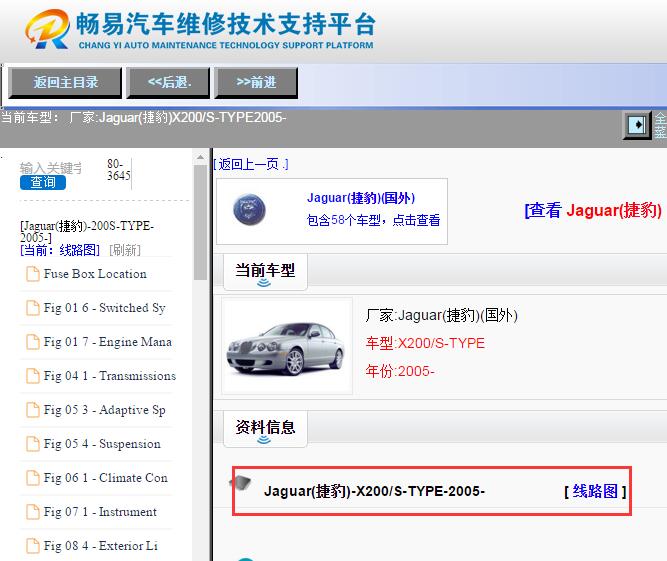Go back with the <<后退 button
The width and height of the screenshot is (667, 561).
(168, 83)
